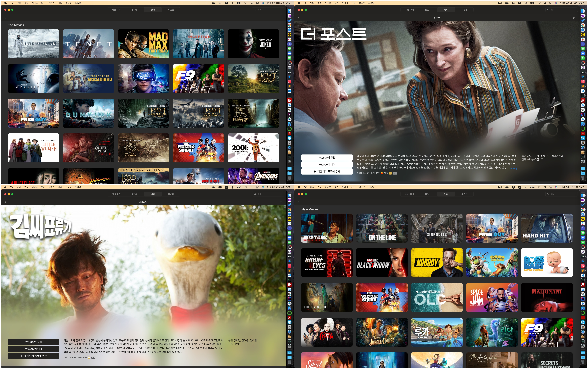Click the back chevron left of the 더 포스트 title bar
The image size is (588, 369).
[x=299, y=18]
